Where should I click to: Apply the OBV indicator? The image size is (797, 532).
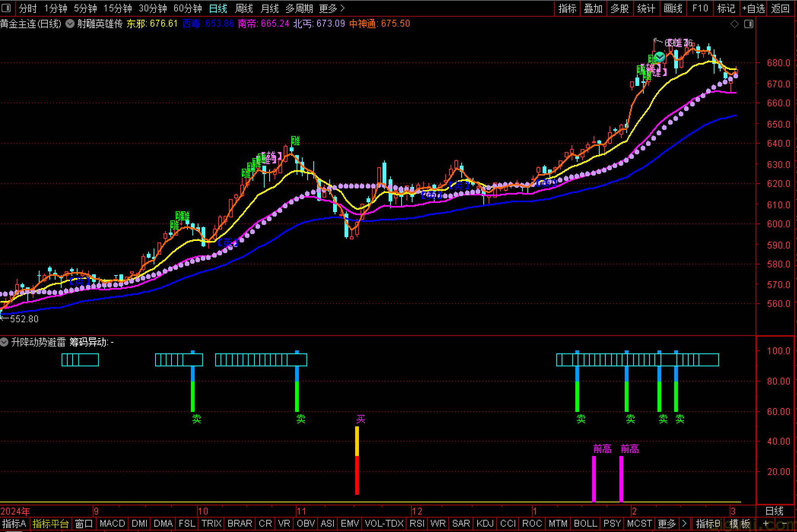click(306, 524)
